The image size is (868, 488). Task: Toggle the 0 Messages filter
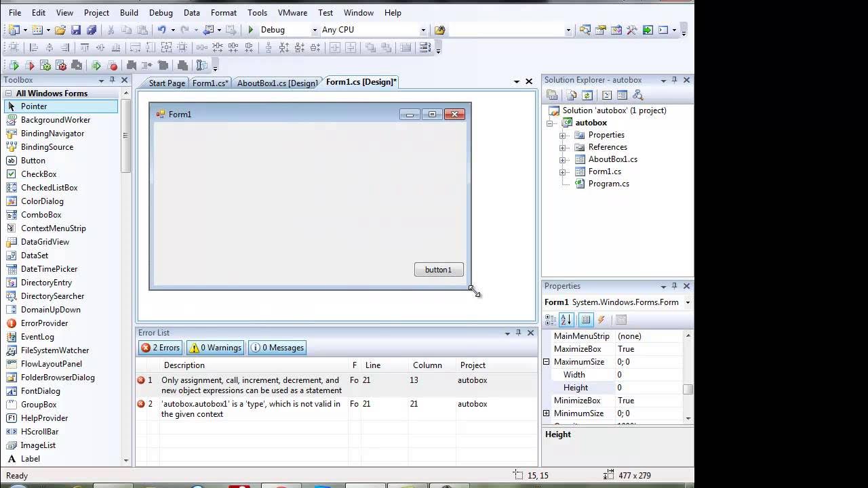[277, 348]
